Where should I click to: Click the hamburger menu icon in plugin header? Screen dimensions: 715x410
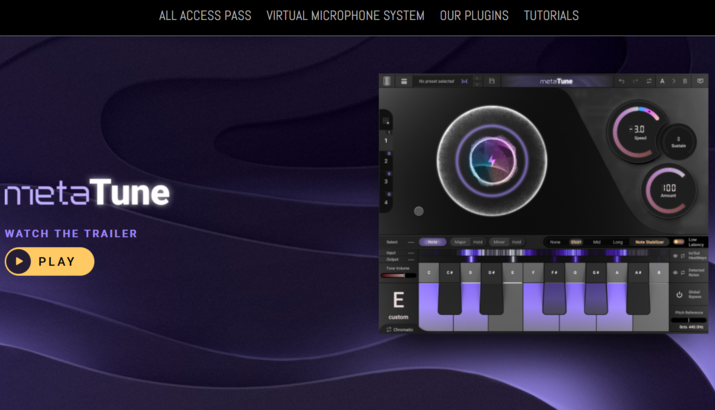(402, 81)
